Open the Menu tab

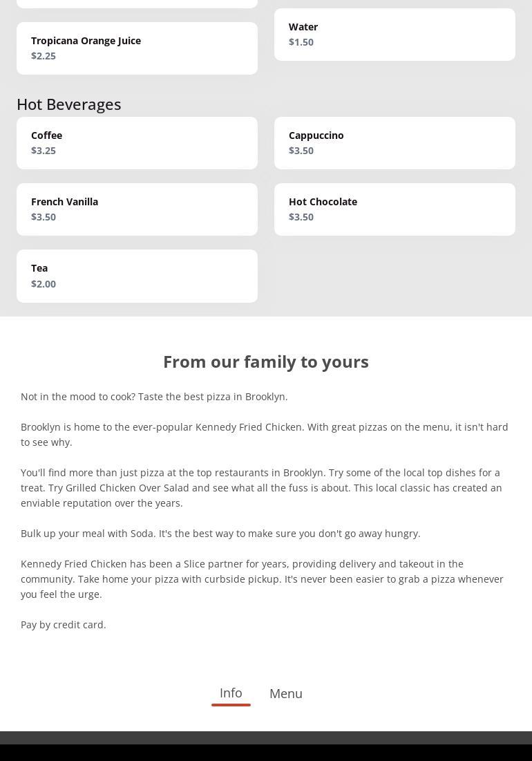[x=286, y=693]
